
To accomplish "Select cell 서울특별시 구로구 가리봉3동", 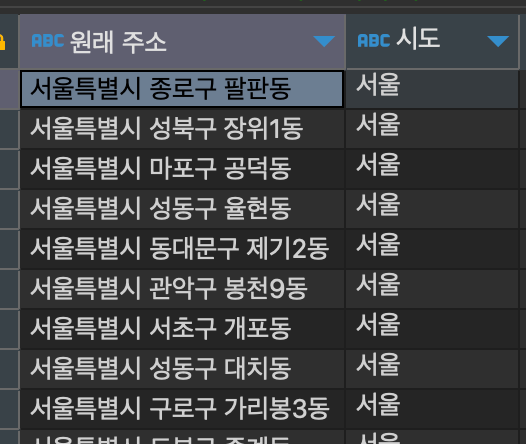I will [x=182, y=408].
